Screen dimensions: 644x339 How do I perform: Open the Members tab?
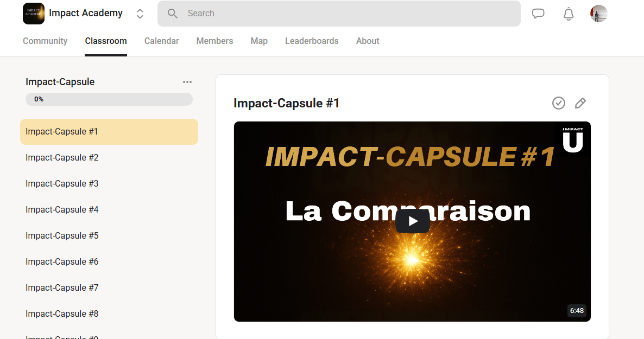coord(214,41)
